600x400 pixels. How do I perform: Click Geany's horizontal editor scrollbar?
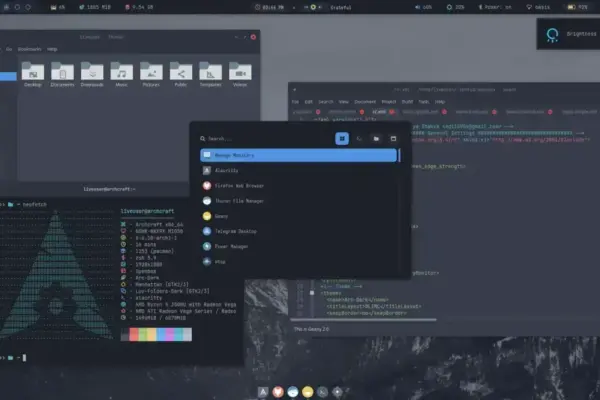(x=364, y=319)
